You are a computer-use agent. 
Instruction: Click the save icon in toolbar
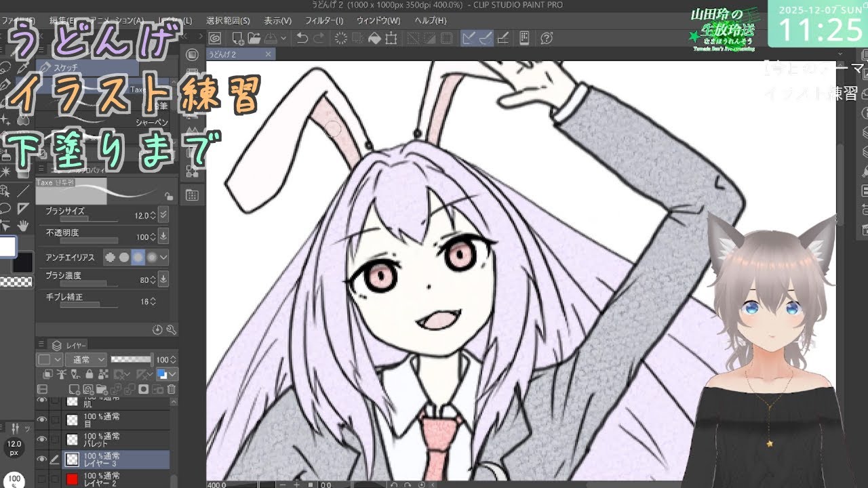(x=271, y=39)
